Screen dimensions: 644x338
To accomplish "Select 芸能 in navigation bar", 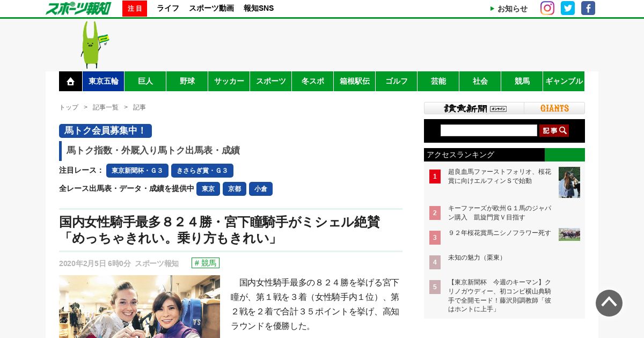I will [x=438, y=81].
